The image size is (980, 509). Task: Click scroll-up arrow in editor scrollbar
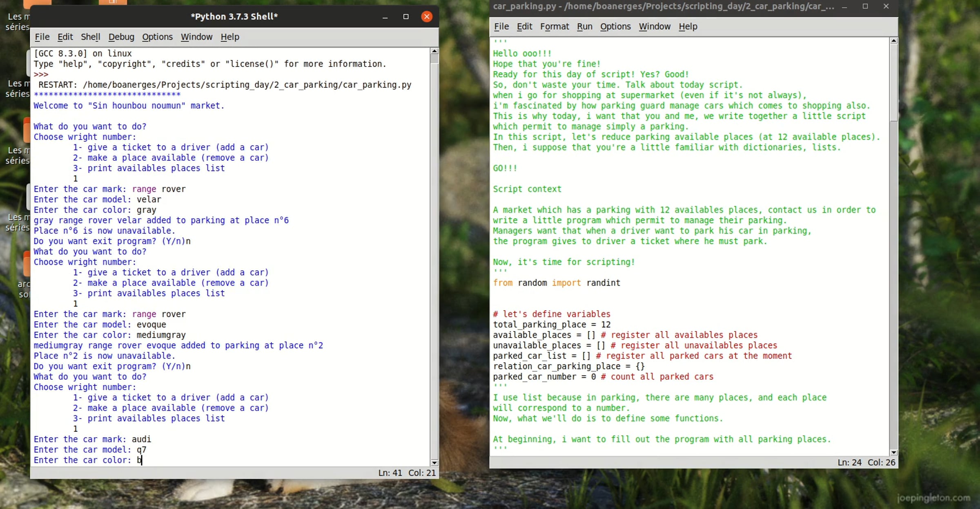[894, 40]
